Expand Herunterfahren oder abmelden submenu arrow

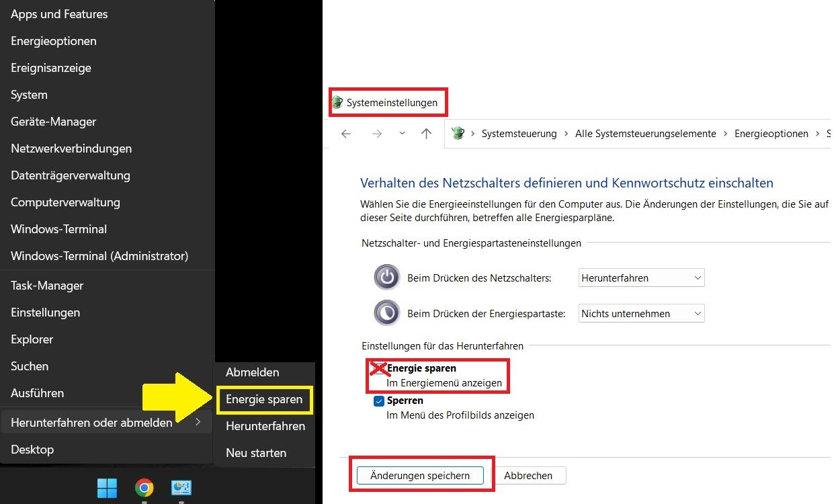click(198, 422)
